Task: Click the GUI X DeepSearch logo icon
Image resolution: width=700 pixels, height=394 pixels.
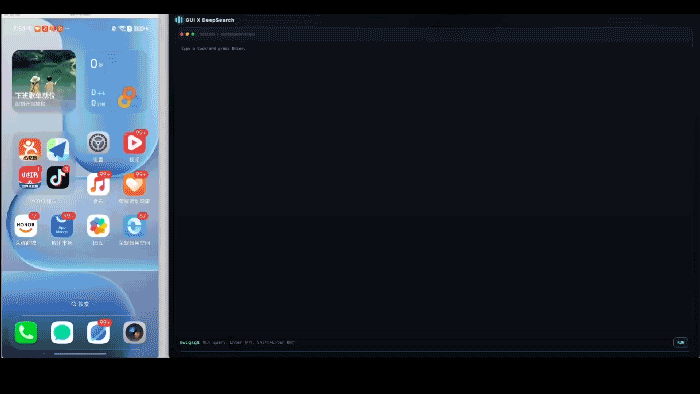Action: (179, 20)
